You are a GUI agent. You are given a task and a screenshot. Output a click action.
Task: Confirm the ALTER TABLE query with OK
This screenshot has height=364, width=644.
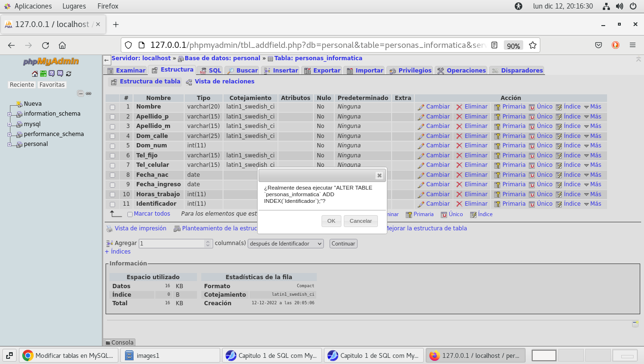coord(331,221)
